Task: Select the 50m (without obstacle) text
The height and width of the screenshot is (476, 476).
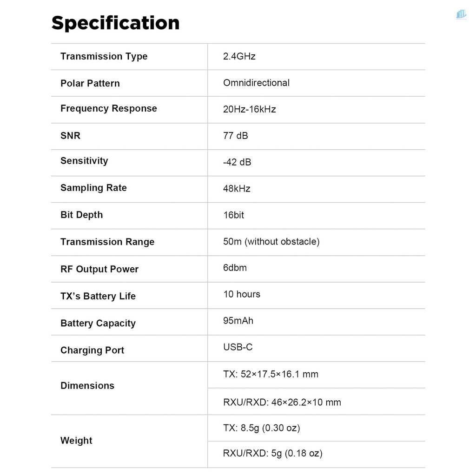Action: (x=271, y=242)
